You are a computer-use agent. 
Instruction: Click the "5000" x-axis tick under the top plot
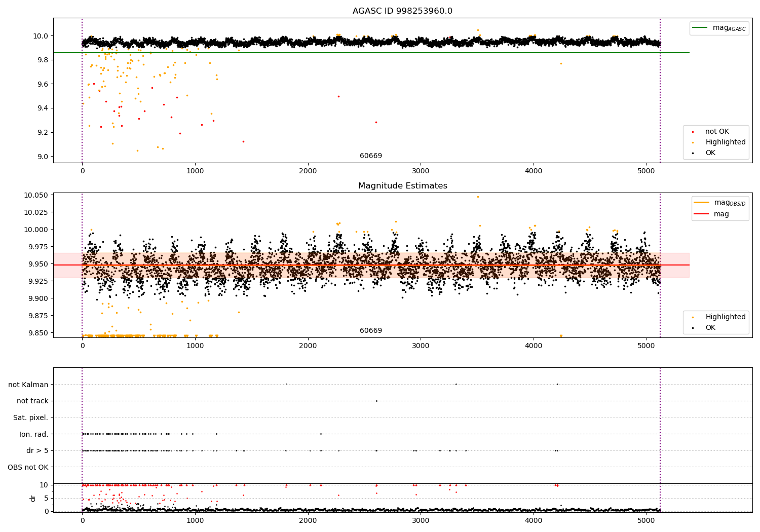(x=647, y=171)
